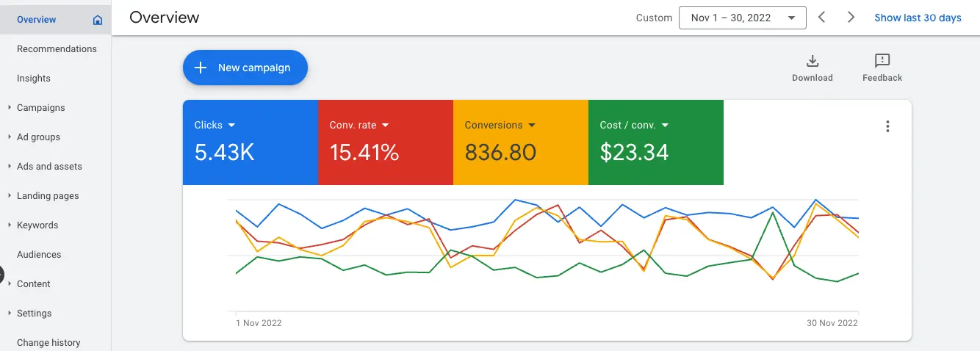Click the home icon beside Overview

[x=98, y=20]
